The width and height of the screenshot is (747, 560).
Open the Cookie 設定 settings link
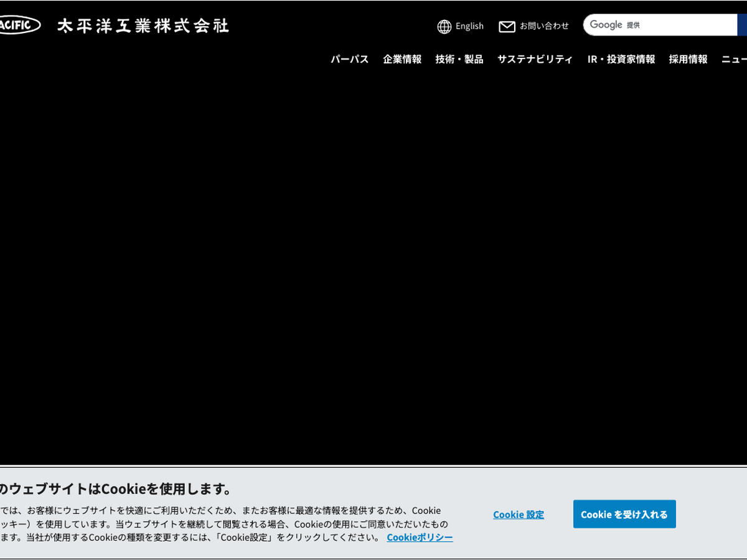pos(519,515)
